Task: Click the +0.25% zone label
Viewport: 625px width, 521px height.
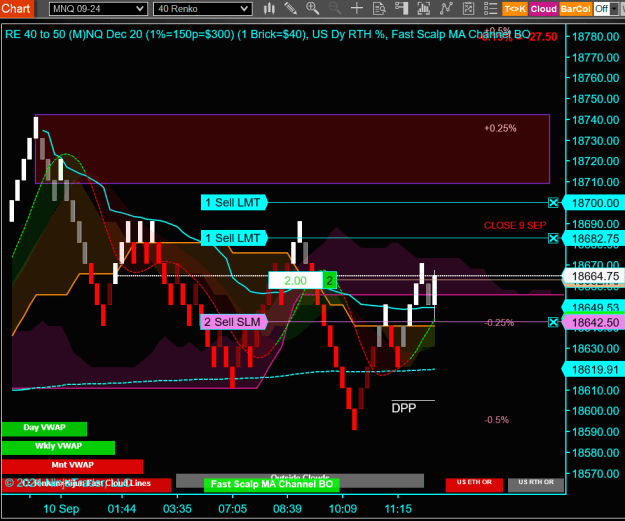Action: pos(500,128)
